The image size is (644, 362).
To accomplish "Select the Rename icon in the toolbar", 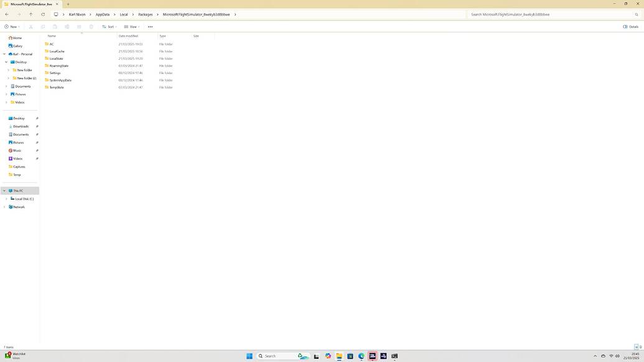I will tap(67, 27).
